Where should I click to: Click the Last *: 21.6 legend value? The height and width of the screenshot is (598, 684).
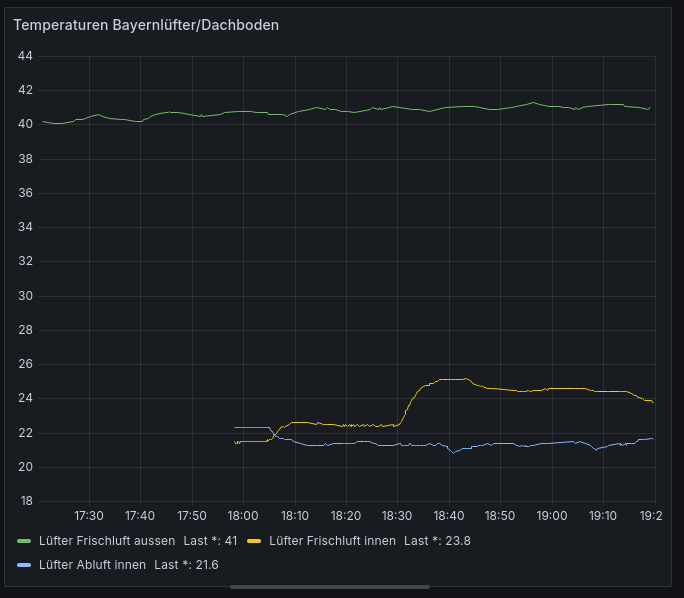186,565
